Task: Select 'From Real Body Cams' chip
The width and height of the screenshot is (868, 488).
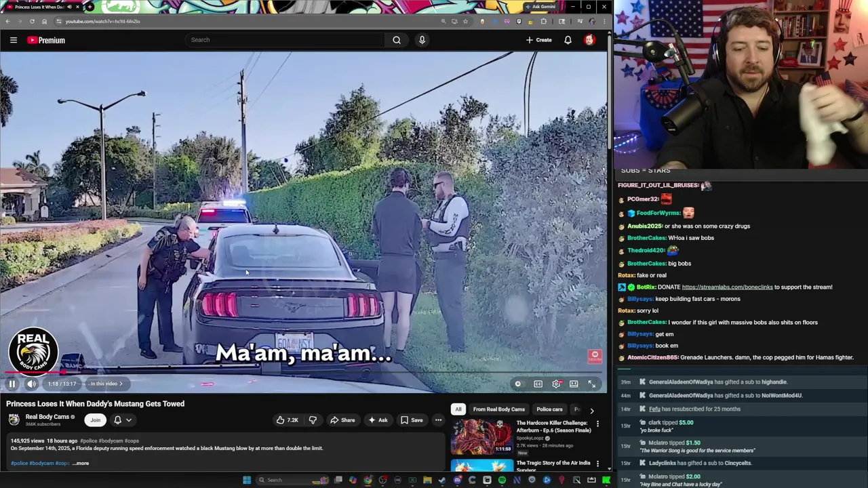Action: [499, 409]
